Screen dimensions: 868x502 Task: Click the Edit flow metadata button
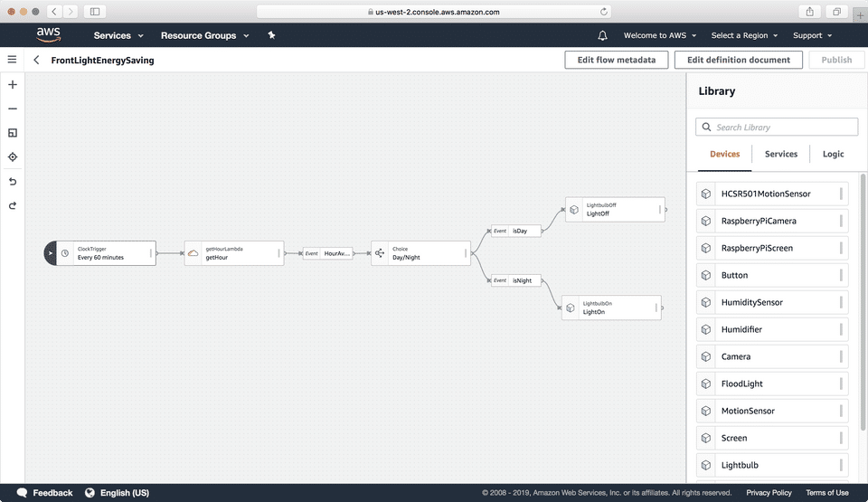(x=616, y=60)
